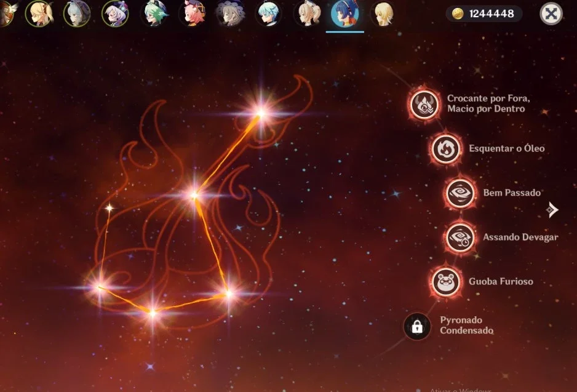The width and height of the screenshot is (577, 392).
Task: Click the Mora balance 1244448
Action: (x=491, y=14)
